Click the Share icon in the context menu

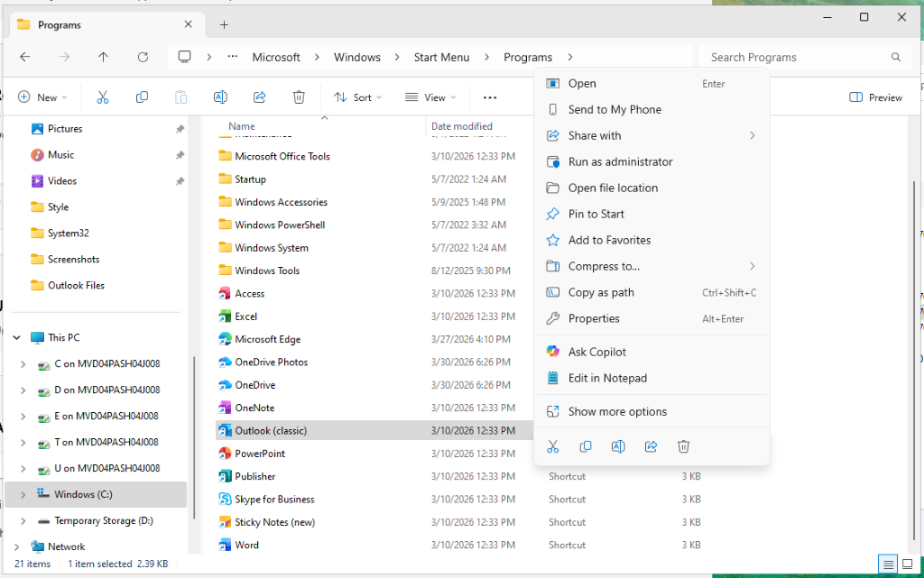[651, 446]
